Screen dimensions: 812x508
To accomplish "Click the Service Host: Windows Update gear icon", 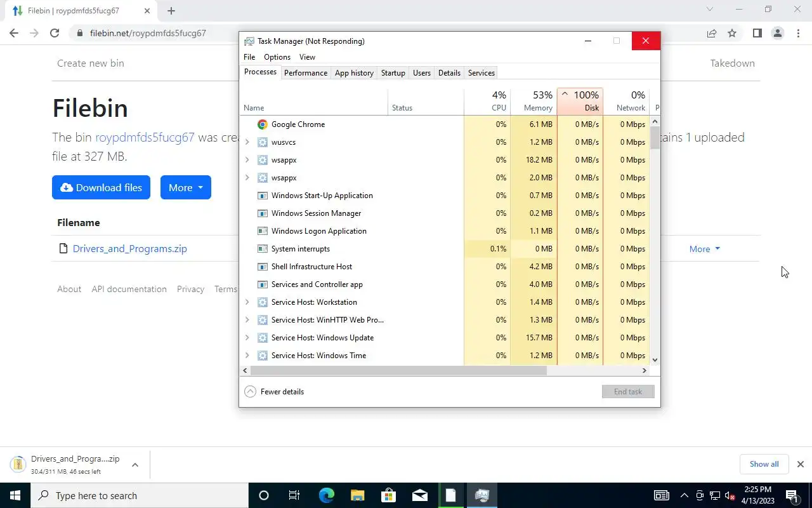I will point(262,338).
